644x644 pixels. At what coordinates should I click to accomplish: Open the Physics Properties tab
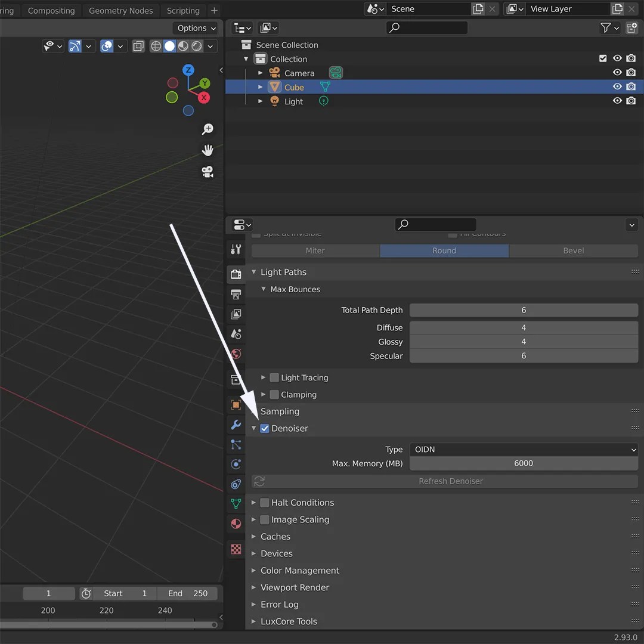236,465
